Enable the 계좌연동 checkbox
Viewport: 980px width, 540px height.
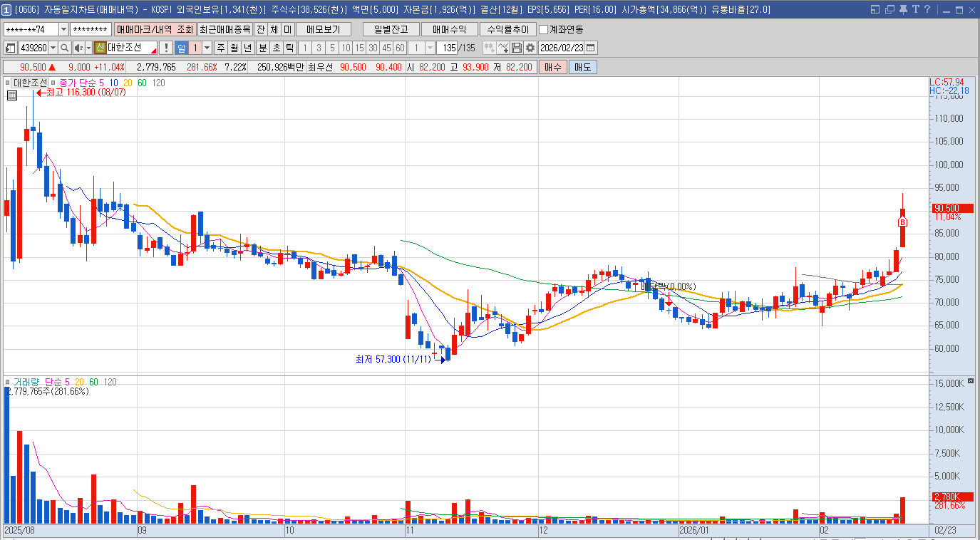point(544,29)
